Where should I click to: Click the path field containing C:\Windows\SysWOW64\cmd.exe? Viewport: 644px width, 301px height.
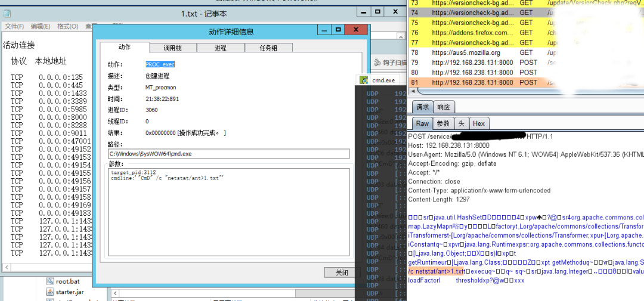(x=229, y=154)
